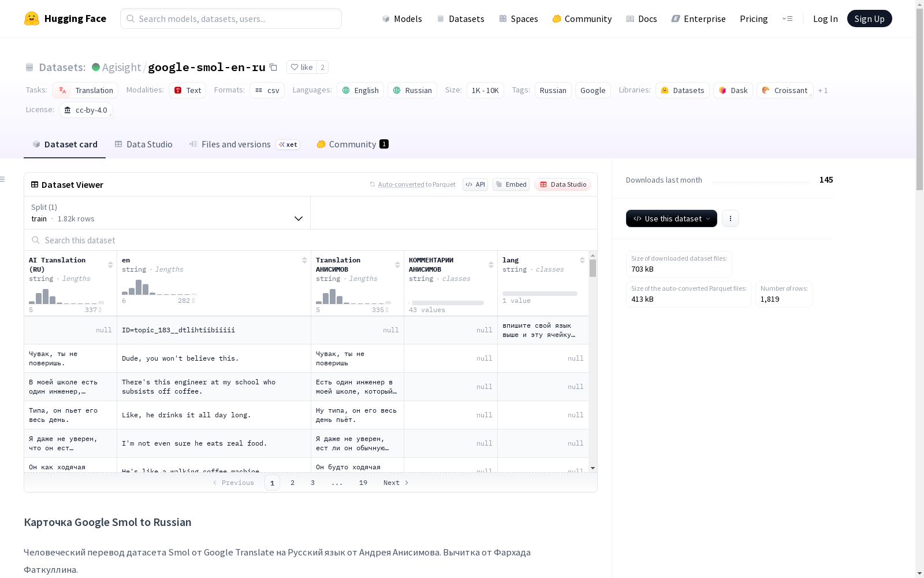Sort the 'Translation АНИСИМОВ' column
The image size is (924, 578).
(x=397, y=265)
